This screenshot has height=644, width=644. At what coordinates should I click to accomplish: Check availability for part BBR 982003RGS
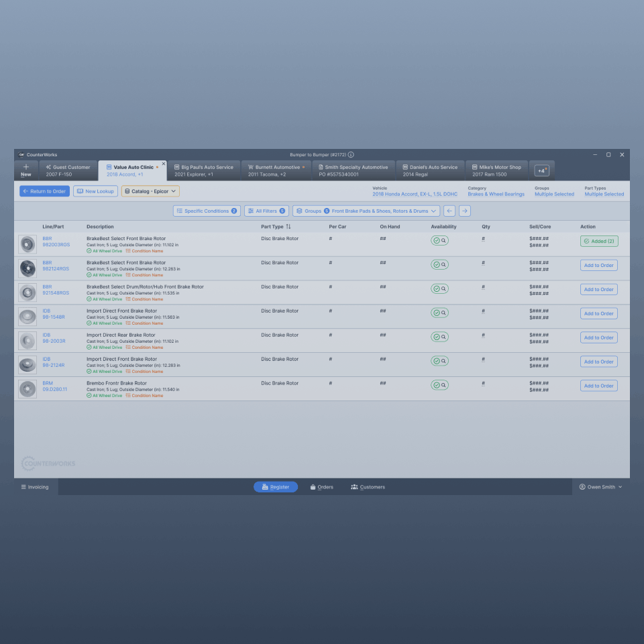439,240
